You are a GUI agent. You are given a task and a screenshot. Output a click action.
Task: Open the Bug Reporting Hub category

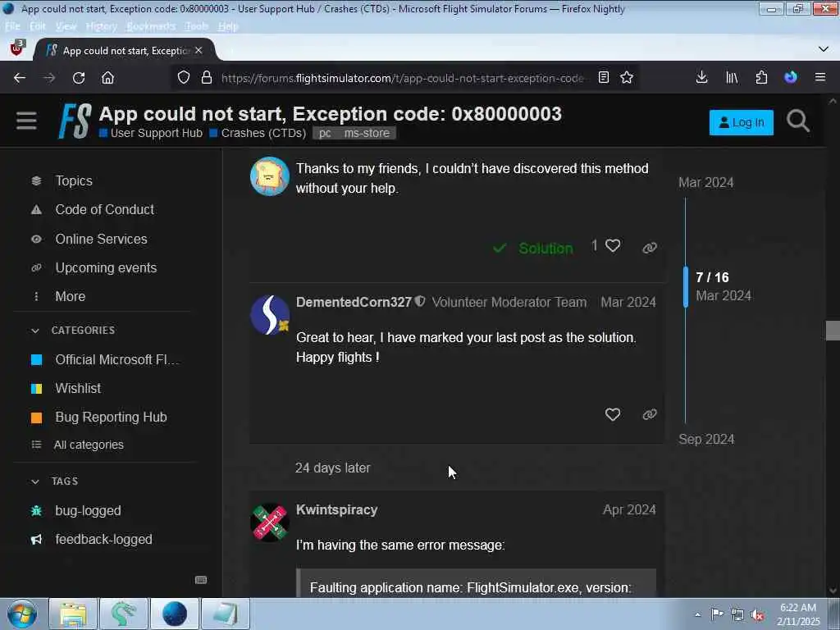tap(111, 417)
